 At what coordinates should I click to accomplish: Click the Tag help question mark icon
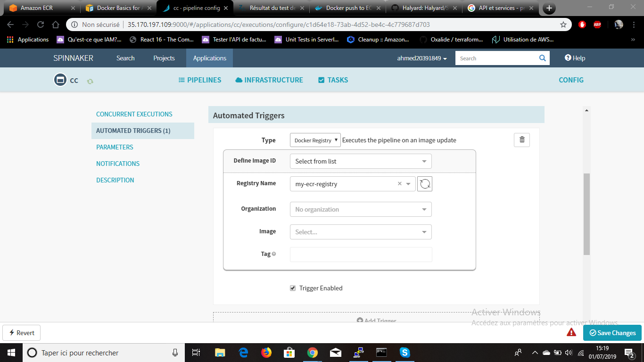(274, 254)
